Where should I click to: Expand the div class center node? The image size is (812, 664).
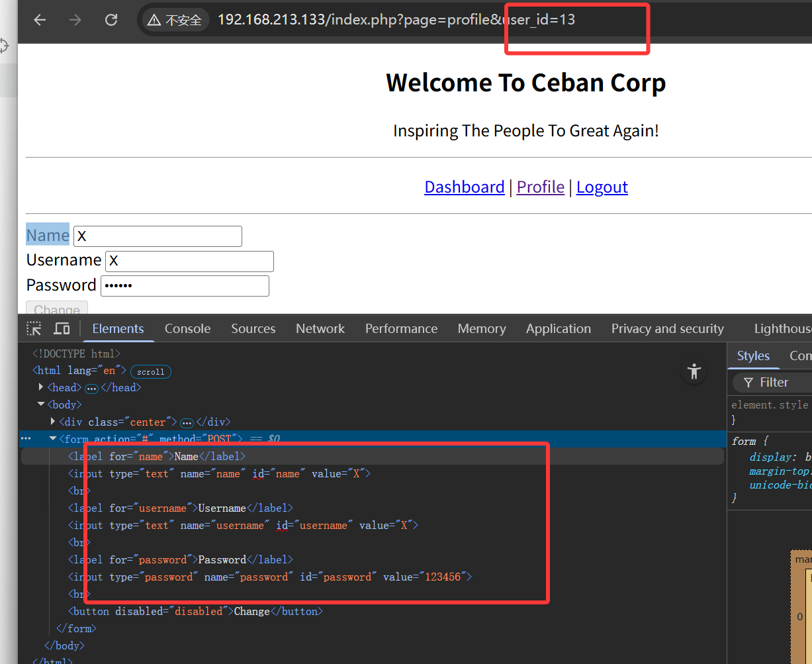pyautogui.click(x=53, y=422)
